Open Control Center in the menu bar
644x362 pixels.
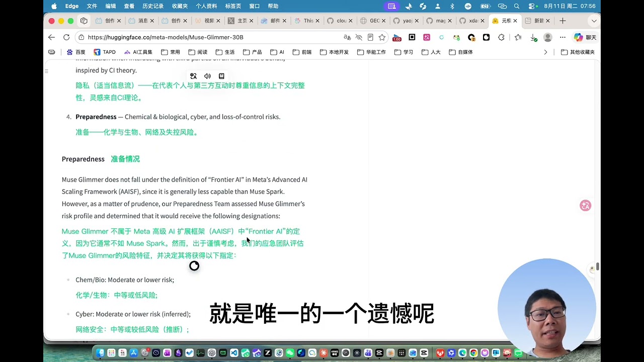tap(531, 6)
